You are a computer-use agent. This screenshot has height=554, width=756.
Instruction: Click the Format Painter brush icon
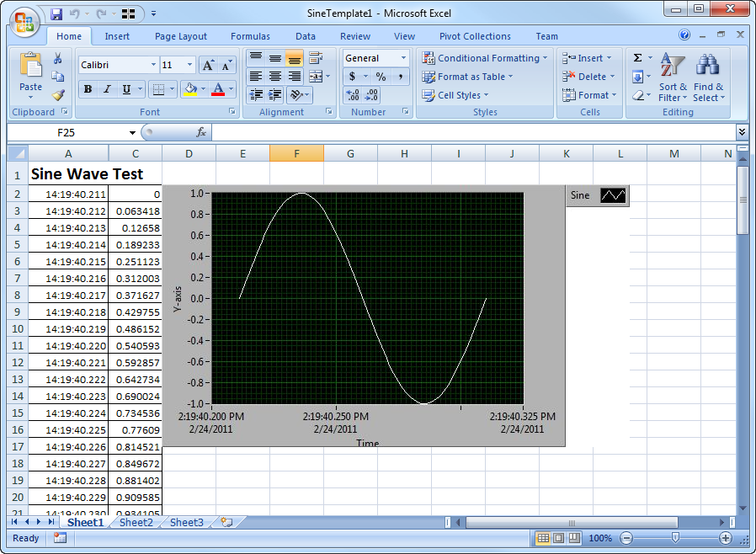[x=58, y=94]
